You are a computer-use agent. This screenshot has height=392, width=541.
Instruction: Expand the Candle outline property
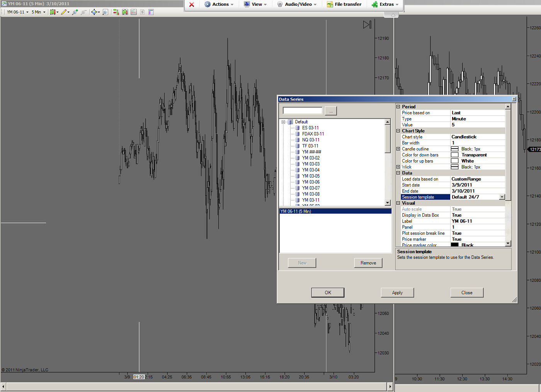(x=398, y=149)
